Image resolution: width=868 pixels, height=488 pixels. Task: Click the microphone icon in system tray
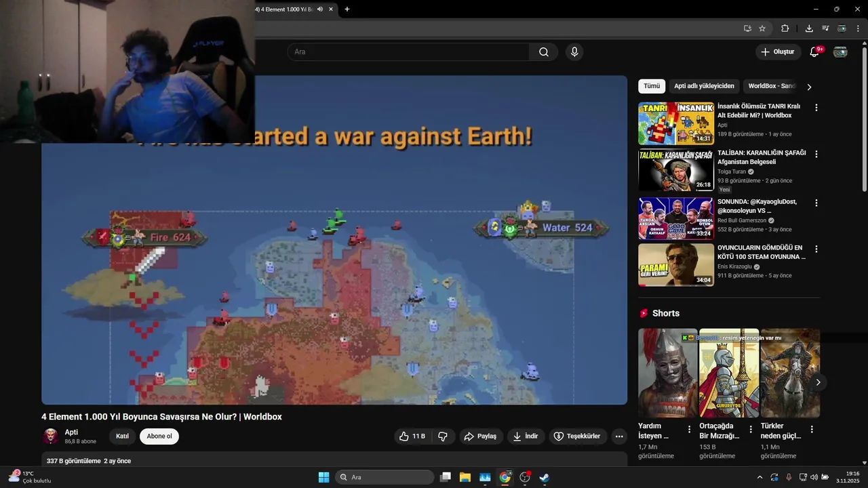point(788,477)
